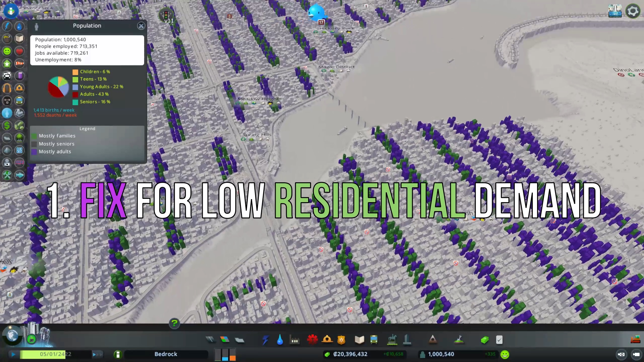Open the Chirper bird notifications
Screen dimensions: 644x362
316,13
